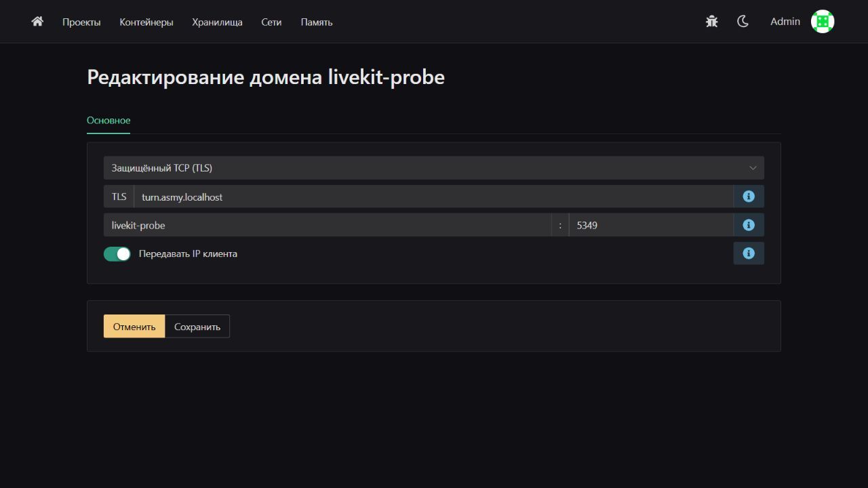The image size is (868, 488).
Task: Switch theme with the moon icon
Action: point(743,22)
